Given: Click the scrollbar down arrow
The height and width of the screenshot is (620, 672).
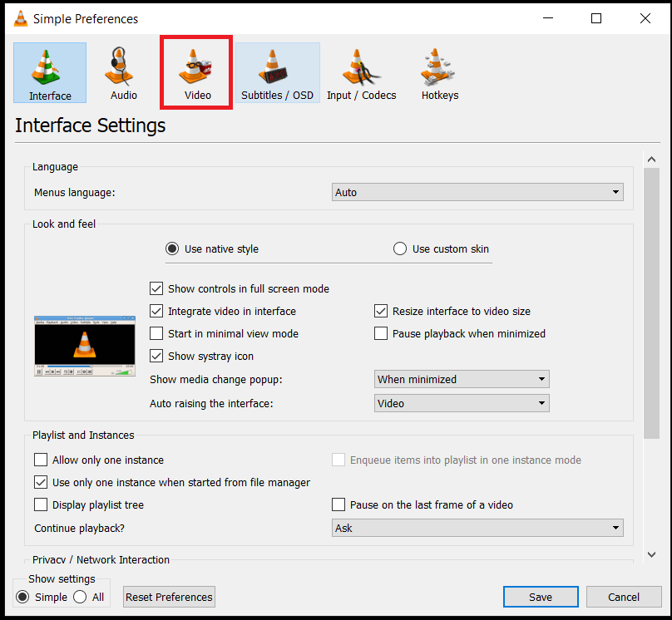Looking at the screenshot, I should click(x=652, y=554).
